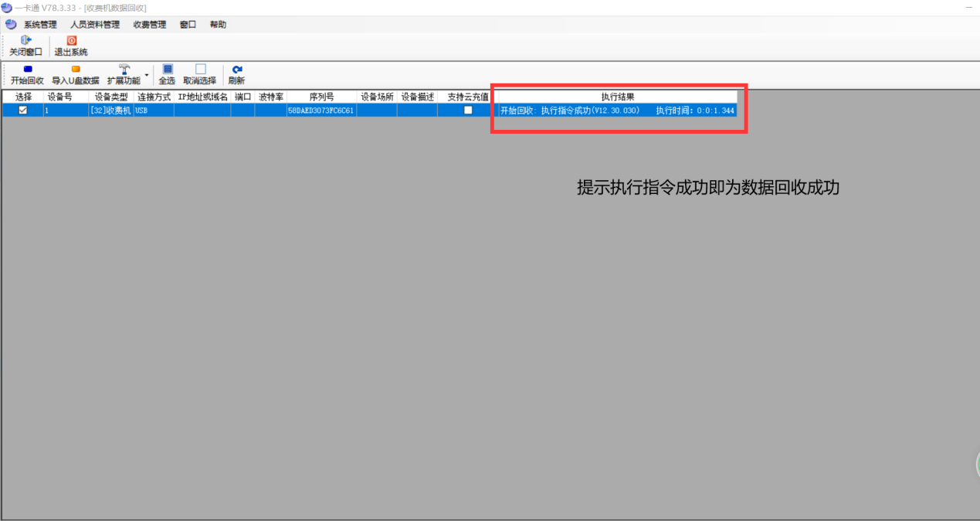Open the 帮助 menu

point(218,25)
